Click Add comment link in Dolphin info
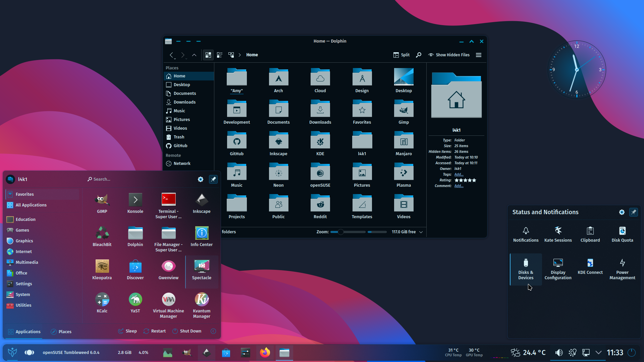Screen dimensions: 644x362 459,186
